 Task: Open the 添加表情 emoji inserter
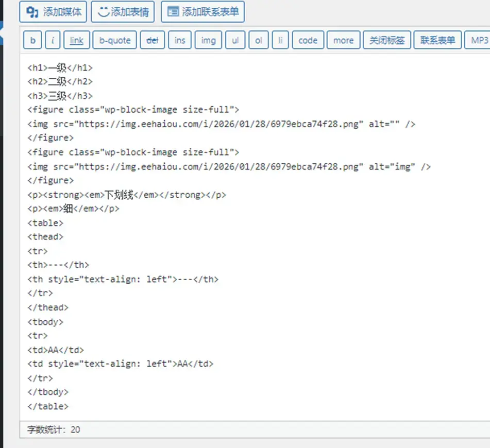(123, 12)
